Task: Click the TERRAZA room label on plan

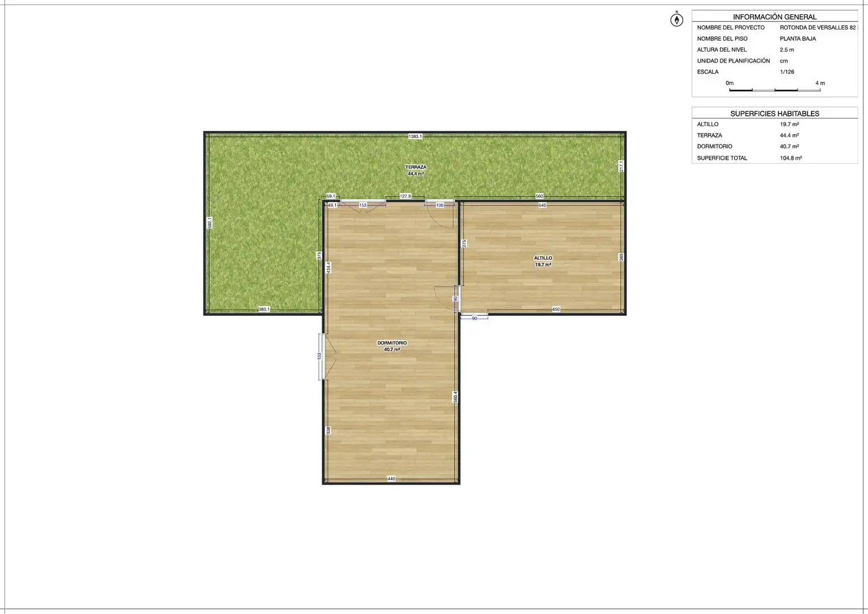Action: tap(416, 171)
